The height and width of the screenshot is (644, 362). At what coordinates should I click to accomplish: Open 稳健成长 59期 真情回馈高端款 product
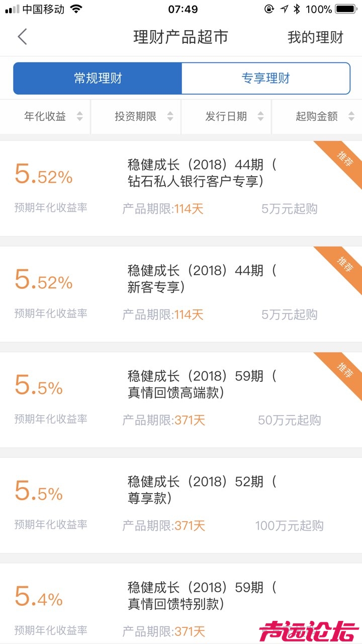coord(201,384)
